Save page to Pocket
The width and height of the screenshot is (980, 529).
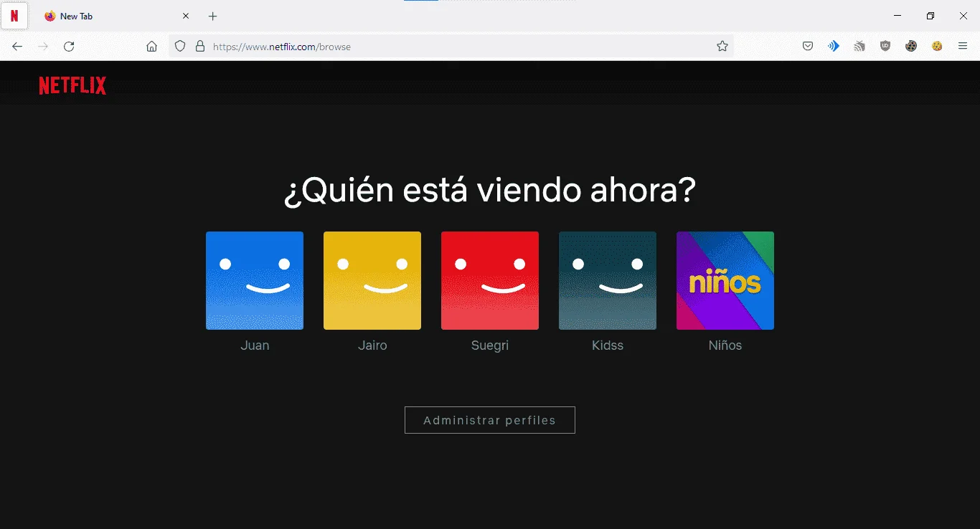pyautogui.click(x=808, y=47)
